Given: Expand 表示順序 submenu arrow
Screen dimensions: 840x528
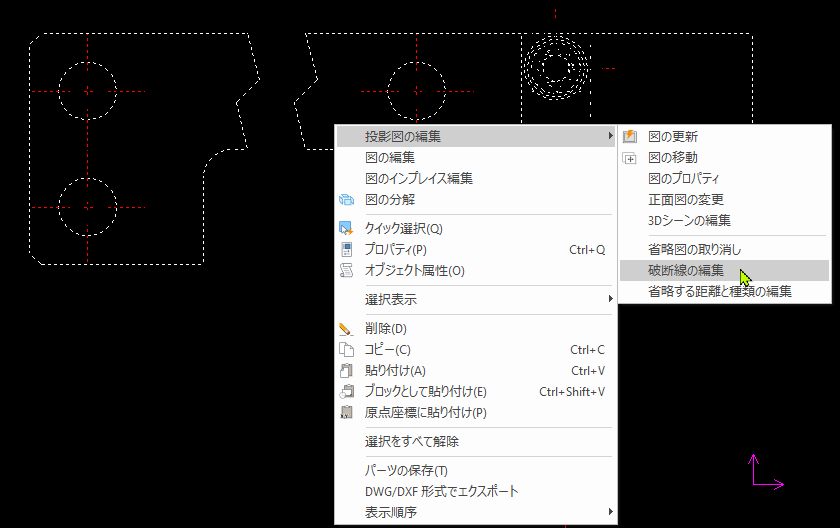Looking at the screenshot, I should (610, 511).
